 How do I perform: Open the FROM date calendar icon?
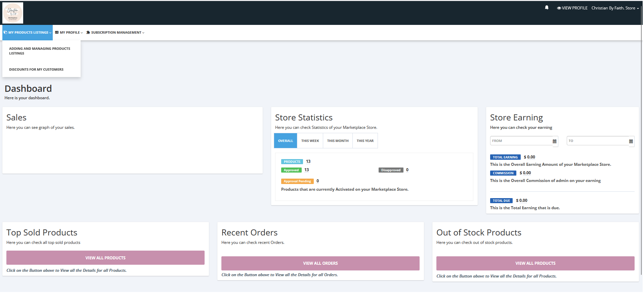pos(555,141)
